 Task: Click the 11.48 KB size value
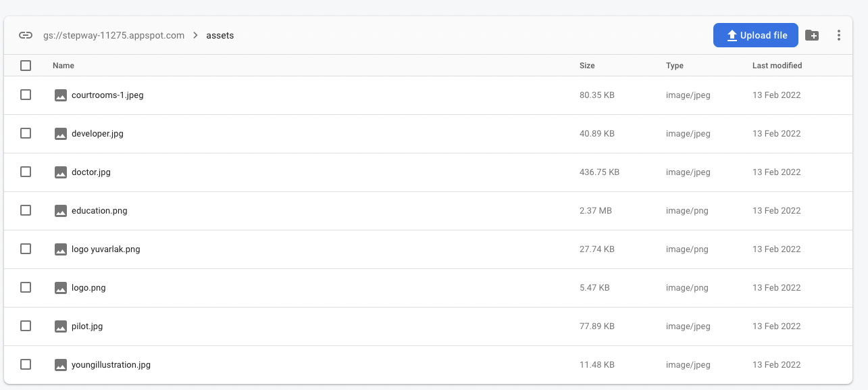point(597,365)
